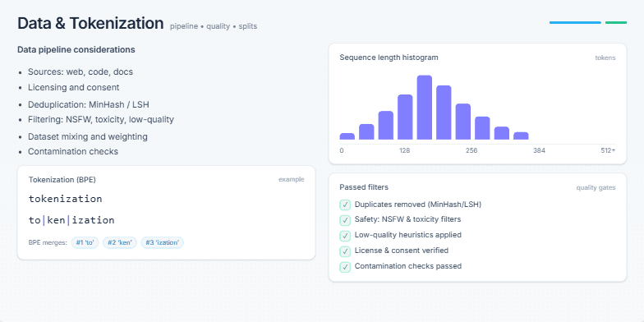Click the 'quality gates' label
Viewport: 644px width, 322px height.
click(596, 188)
